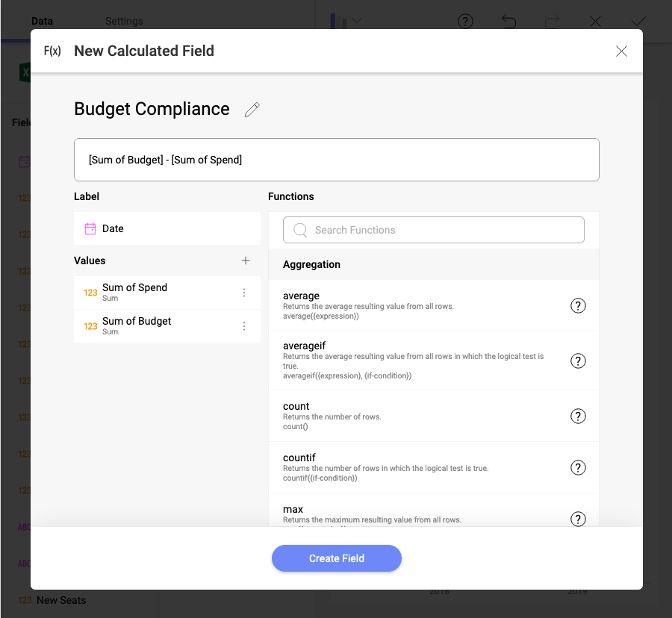Open help for the max function
Viewport: 672px width, 618px height.
(577, 519)
